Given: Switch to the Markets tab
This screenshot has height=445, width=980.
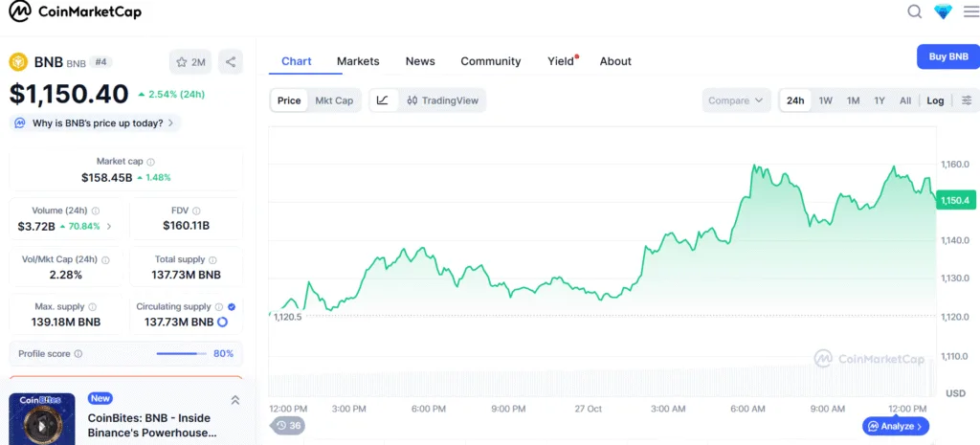Looking at the screenshot, I should 358,61.
